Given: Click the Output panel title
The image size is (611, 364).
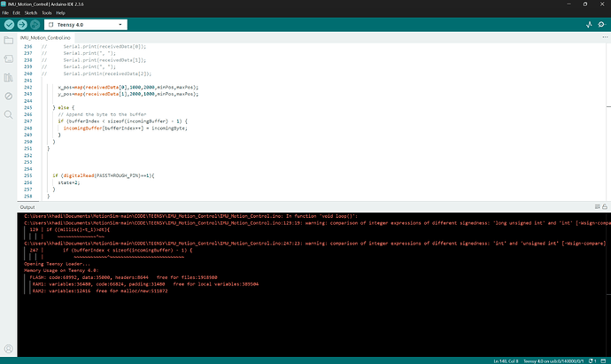Looking at the screenshot, I should click(27, 207).
